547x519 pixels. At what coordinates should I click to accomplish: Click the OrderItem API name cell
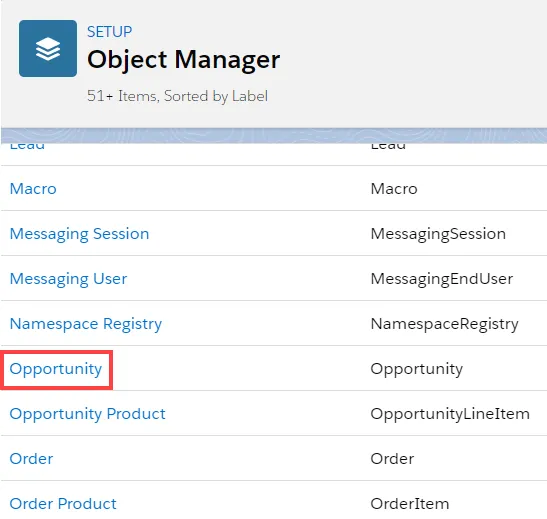coord(410,504)
